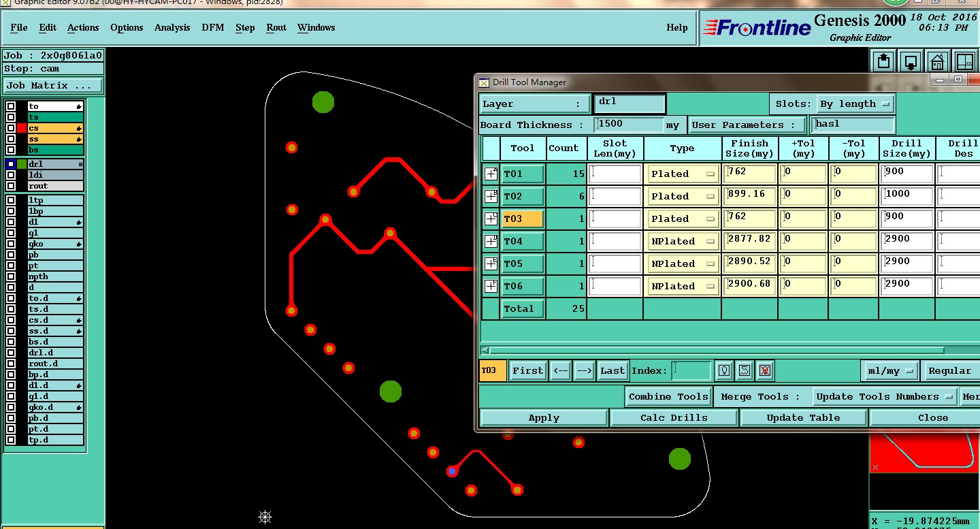Open the Edit menu
The height and width of the screenshot is (529, 980).
click(48, 27)
